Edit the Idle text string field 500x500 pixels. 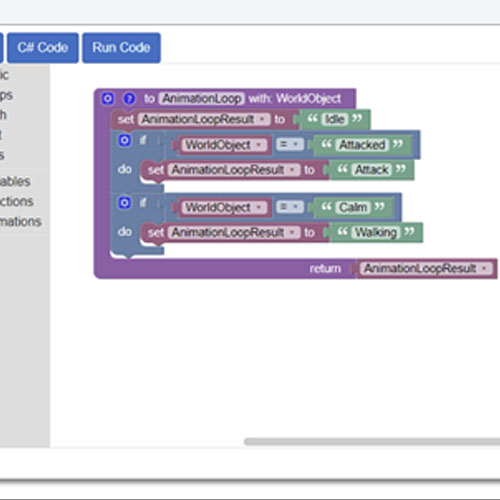(x=334, y=119)
